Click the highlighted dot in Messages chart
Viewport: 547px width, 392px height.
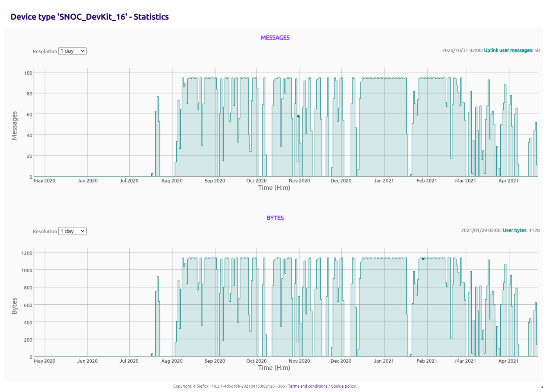pos(298,116)
